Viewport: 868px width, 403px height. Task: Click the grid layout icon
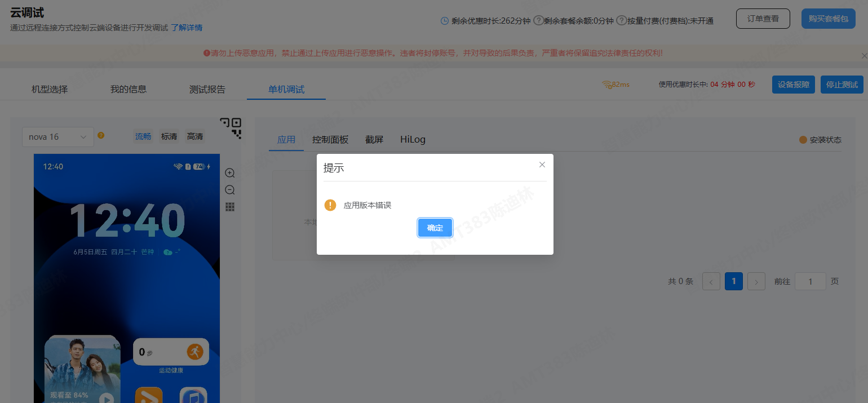pyautogui.click(x=230, y=207)
